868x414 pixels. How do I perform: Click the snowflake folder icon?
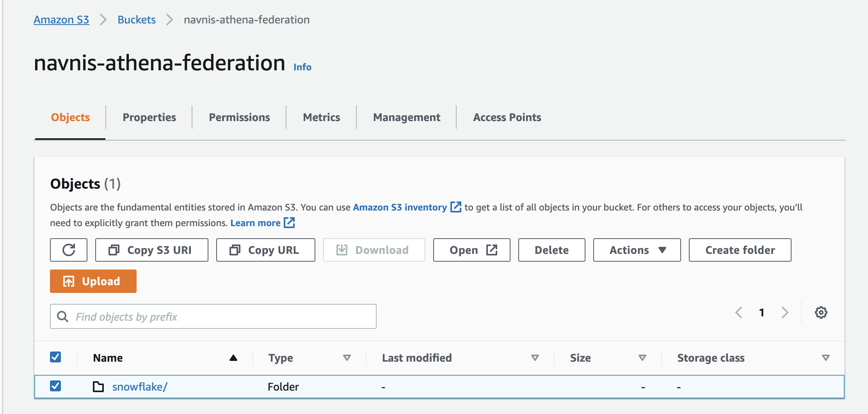(98, 387)
